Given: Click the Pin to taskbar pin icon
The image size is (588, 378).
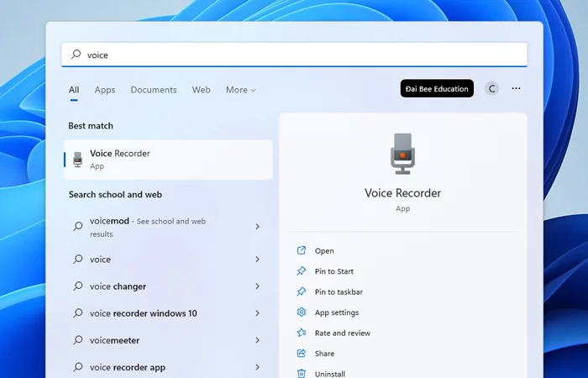Looking at the screenshot, I should (x=302, y=291).
